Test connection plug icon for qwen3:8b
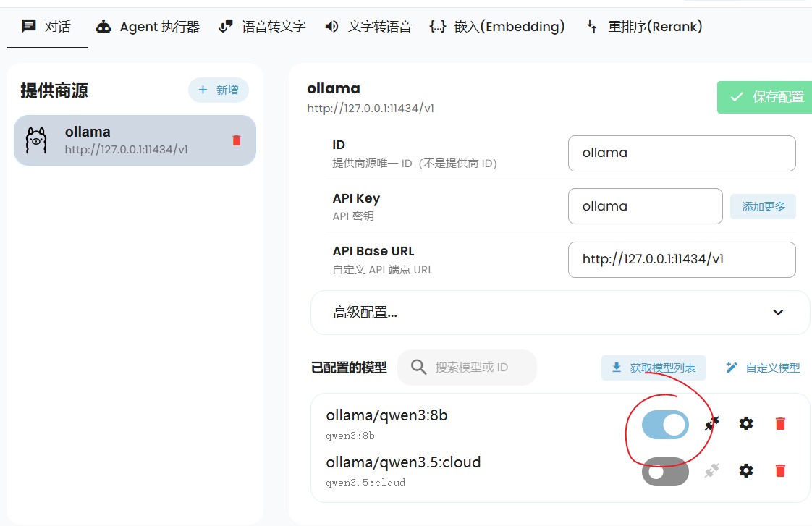Viewport: 812px width, 526px height. [711, 423]
